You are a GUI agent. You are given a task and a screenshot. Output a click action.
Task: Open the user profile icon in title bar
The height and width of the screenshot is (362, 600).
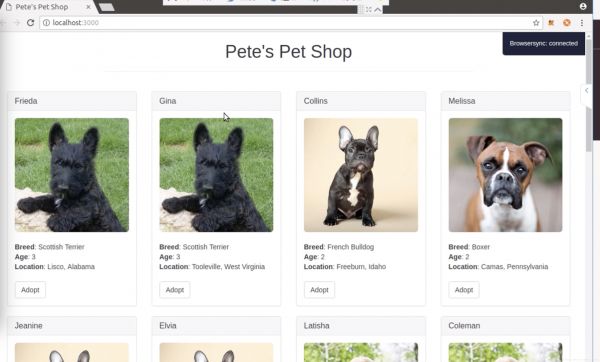pyautogui.click(x=583, y=6)
